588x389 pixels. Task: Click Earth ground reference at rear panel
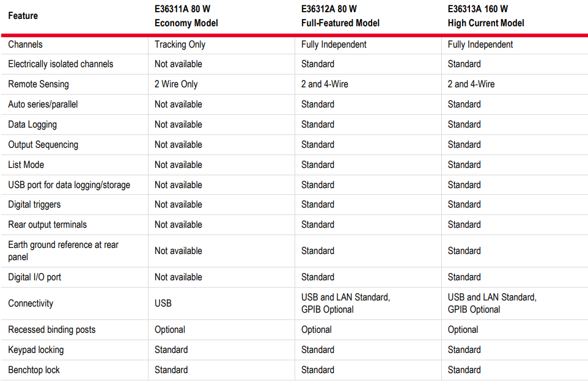coord(63,251)
